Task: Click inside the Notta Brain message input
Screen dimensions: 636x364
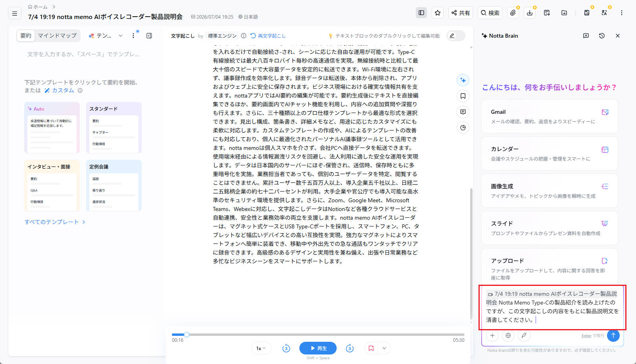Action: click(x=552, y=307)
